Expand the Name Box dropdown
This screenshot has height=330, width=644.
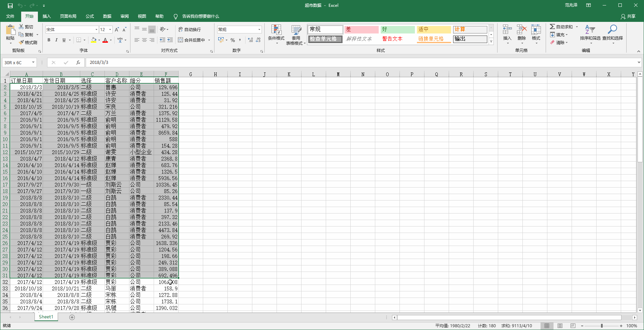(33, 63)
